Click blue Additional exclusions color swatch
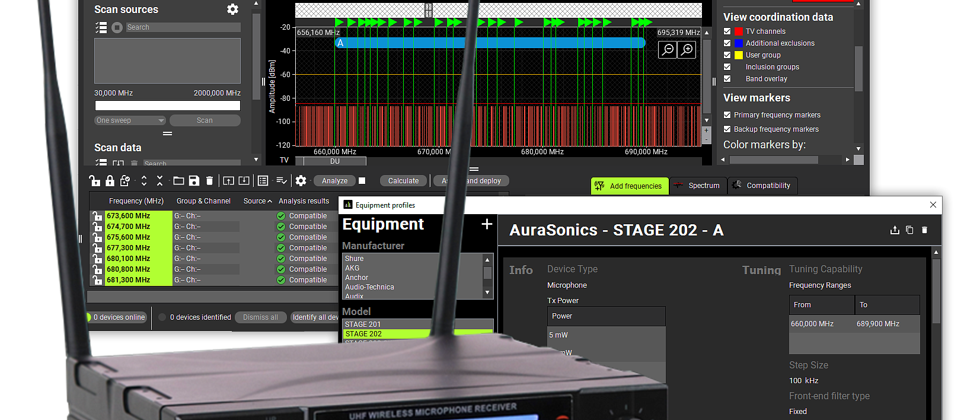Image resolution: width=980 pixels, height=420 pixels. (739, 43)
